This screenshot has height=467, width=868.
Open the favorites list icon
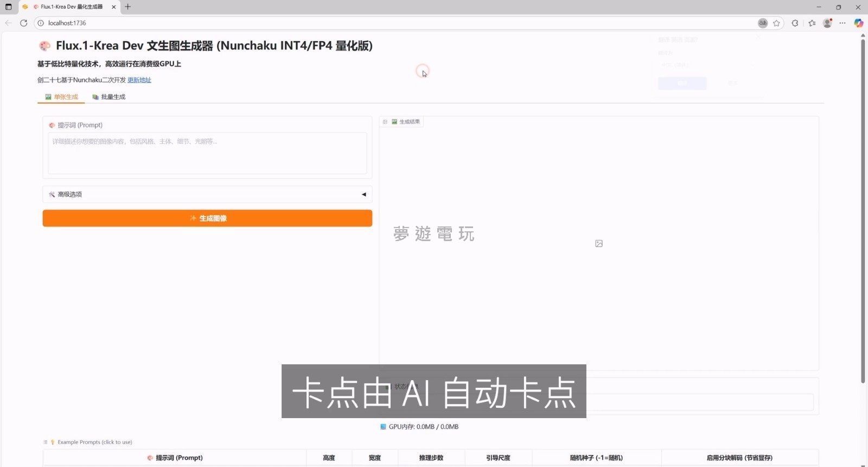(x=812, y=23)
